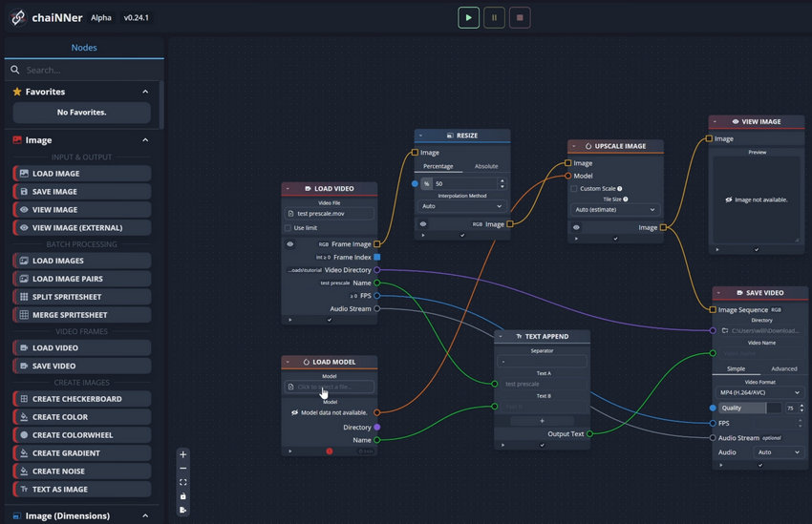This screenshot has width=812, height=524.
Task: Enable the Use limit checkbox
Action: 288,228
